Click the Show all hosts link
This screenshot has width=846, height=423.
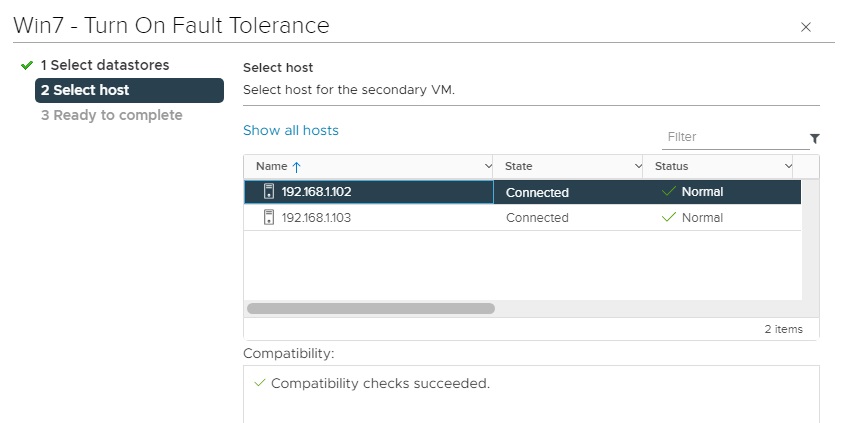(291, 131)
